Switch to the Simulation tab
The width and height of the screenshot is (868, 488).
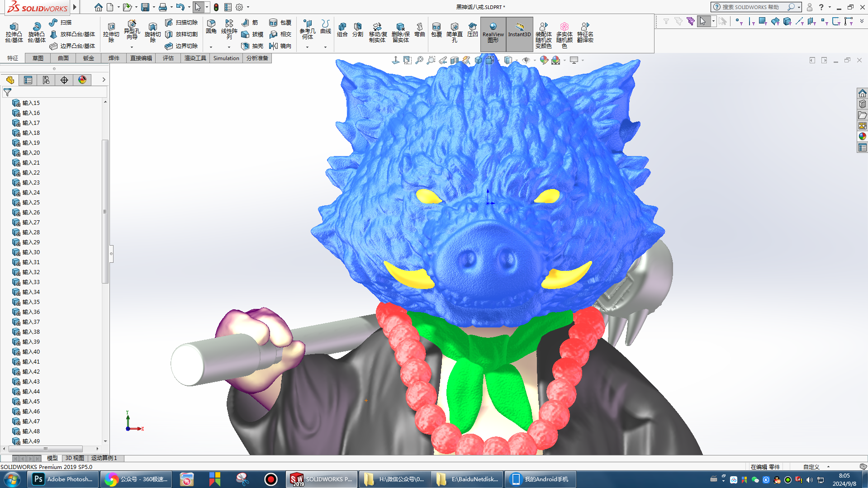pos(226,58)
